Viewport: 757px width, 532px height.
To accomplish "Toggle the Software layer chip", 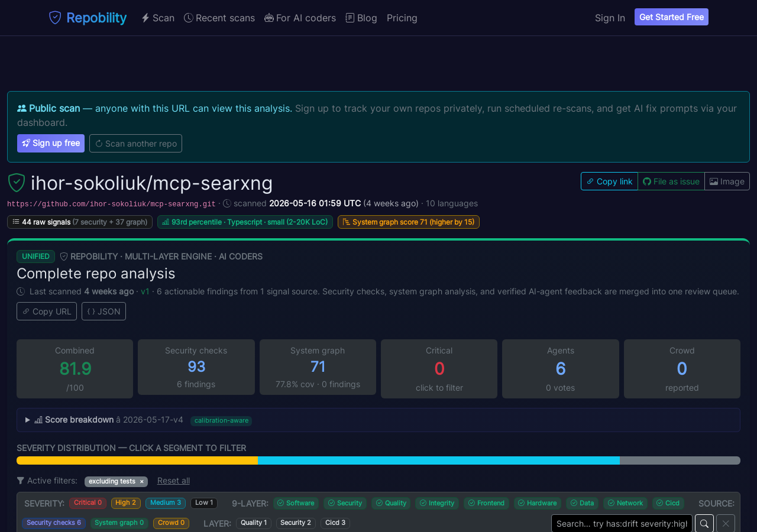I will pos(296,503).
